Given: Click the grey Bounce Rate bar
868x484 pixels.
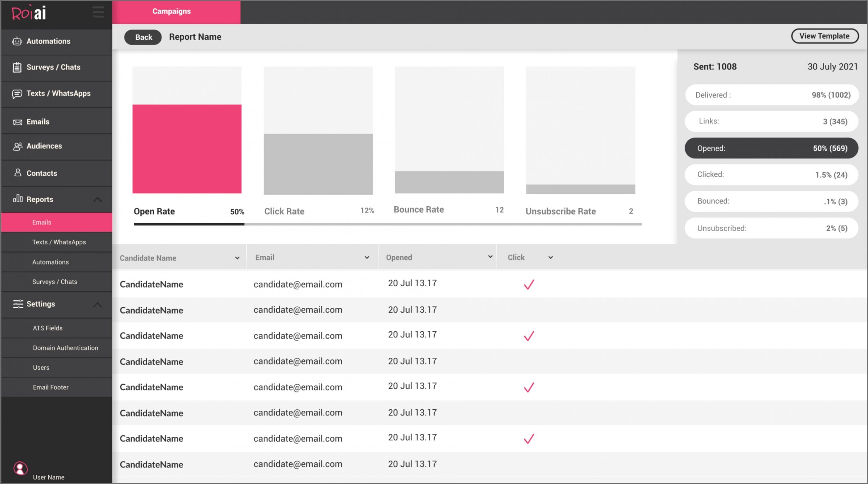Looking at the screenshot, I should [x=449, y=182].
